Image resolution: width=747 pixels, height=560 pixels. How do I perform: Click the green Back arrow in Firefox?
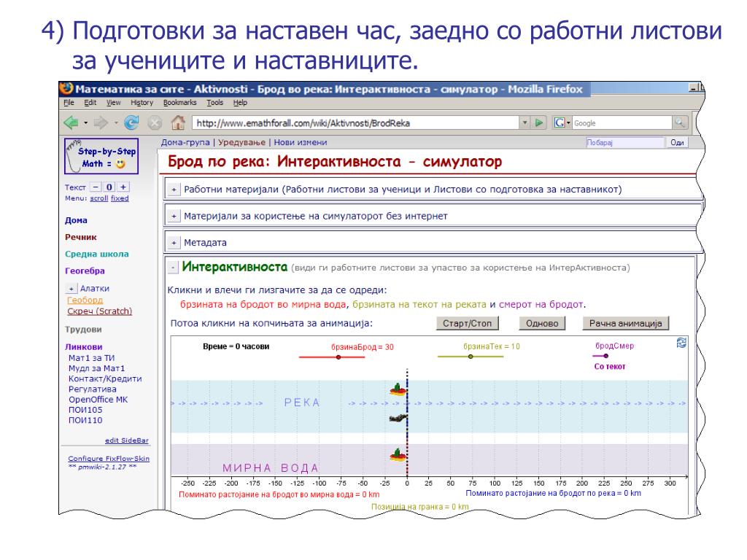click(x=71, y=122)
